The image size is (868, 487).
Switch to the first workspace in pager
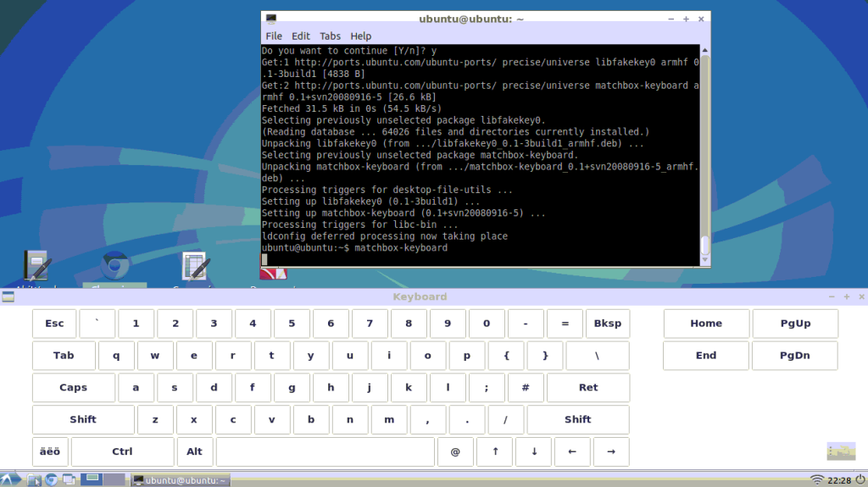click(x=92, y=479)
